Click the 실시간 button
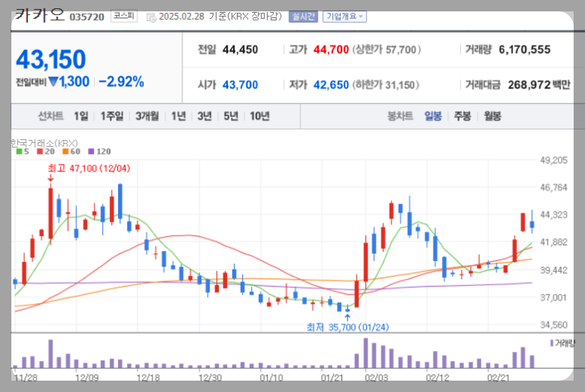The image size is (585, 392). tap(303, 17)
